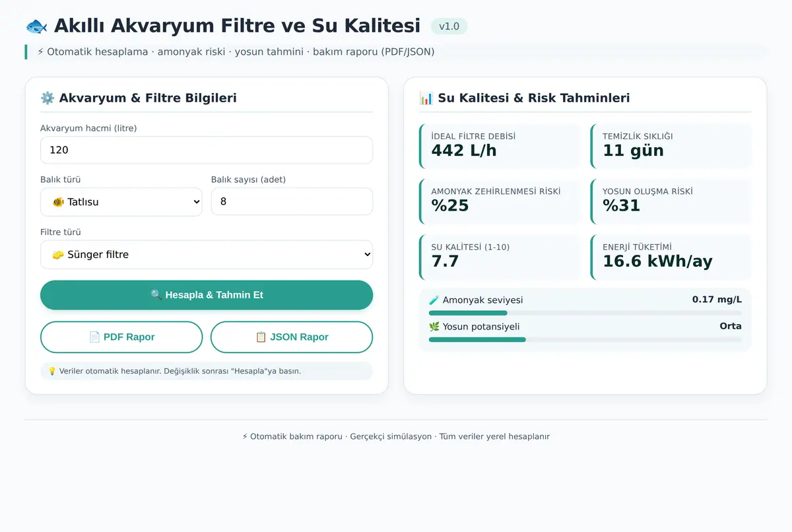Click the Akıllı Akvaryum Filtre page title
Screen dimensions: 792x532
click(x=237, y=26)
